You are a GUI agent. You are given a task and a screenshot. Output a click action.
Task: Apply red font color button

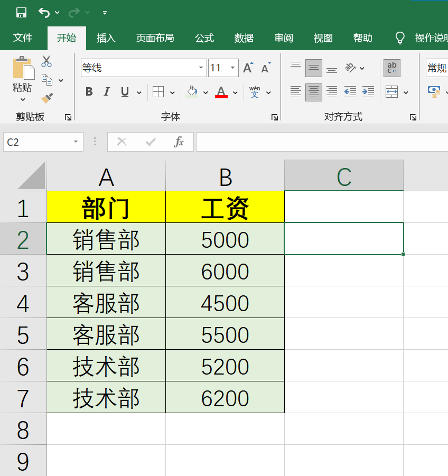click(x=221, y=92)
